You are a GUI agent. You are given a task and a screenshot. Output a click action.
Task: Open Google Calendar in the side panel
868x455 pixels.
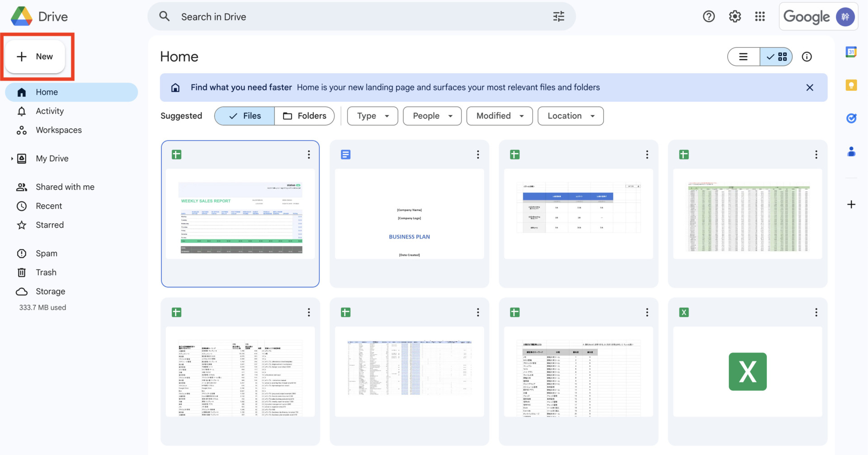pos(851,52)
